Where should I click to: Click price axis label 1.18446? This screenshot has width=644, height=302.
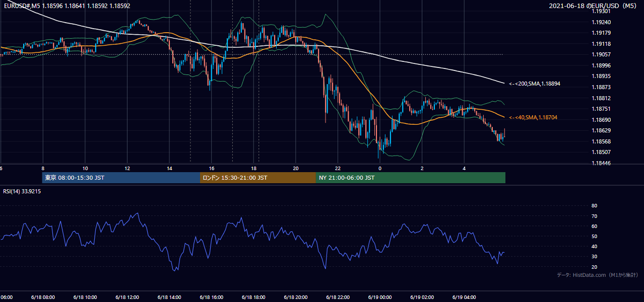tap(601, 163)
